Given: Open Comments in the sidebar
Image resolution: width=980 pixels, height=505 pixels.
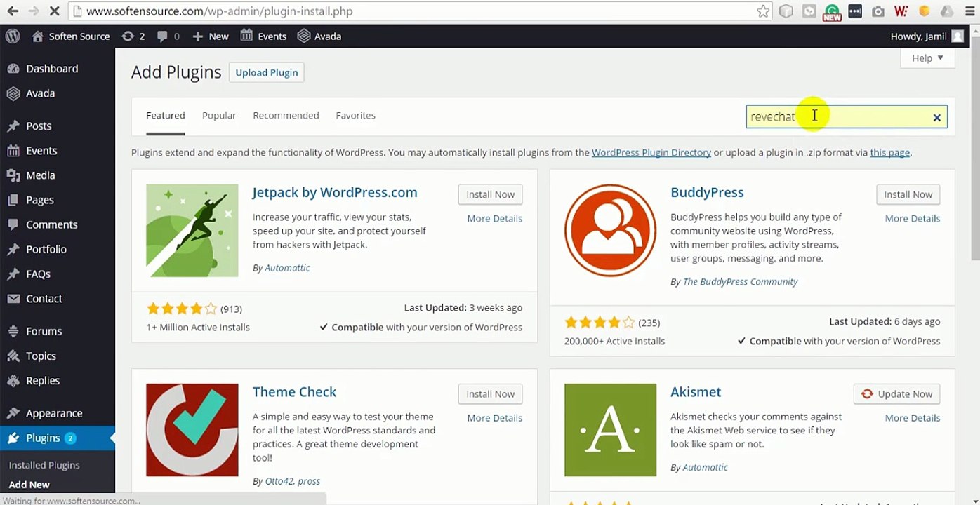Looking at the screenshot, I should click(51, 224).
